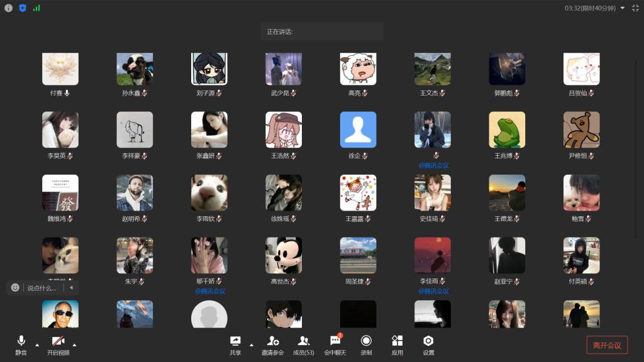Exit full screen via top-right icon

click(x=635, y=8)
